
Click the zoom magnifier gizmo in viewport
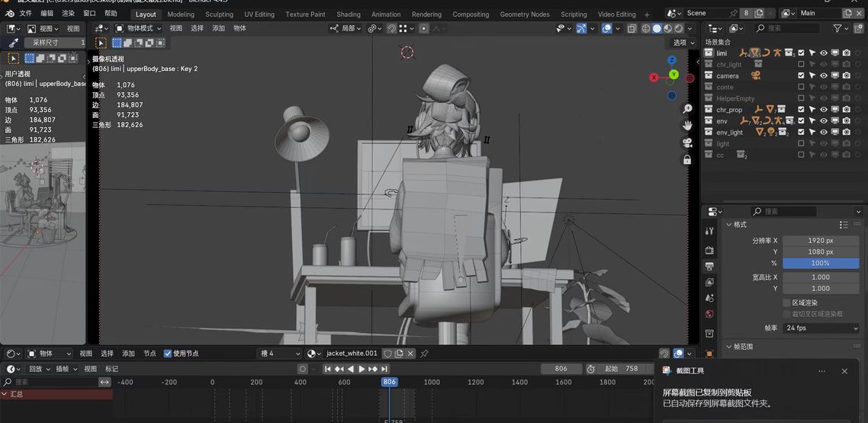[687, 109]
